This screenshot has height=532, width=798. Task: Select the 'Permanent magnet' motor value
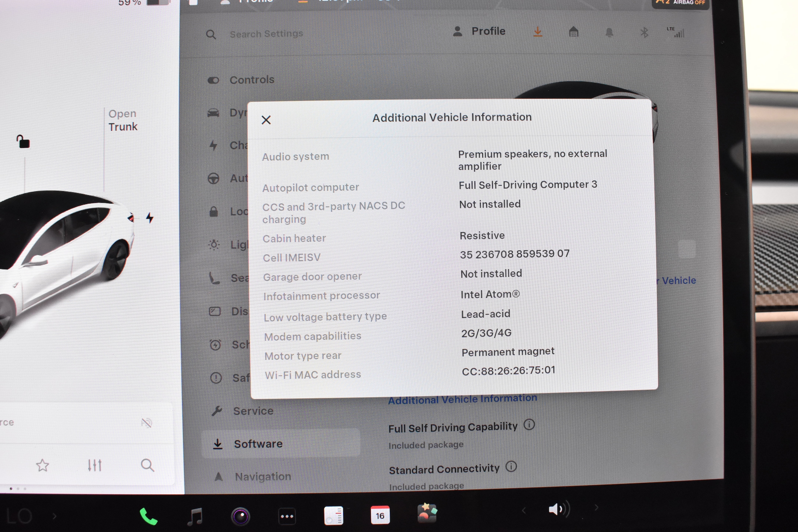point(508,352)
